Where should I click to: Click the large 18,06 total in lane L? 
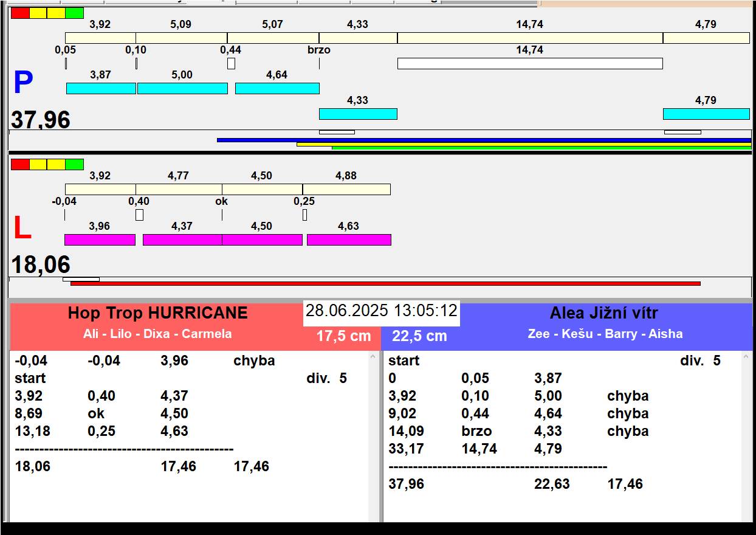click(41, 265)
